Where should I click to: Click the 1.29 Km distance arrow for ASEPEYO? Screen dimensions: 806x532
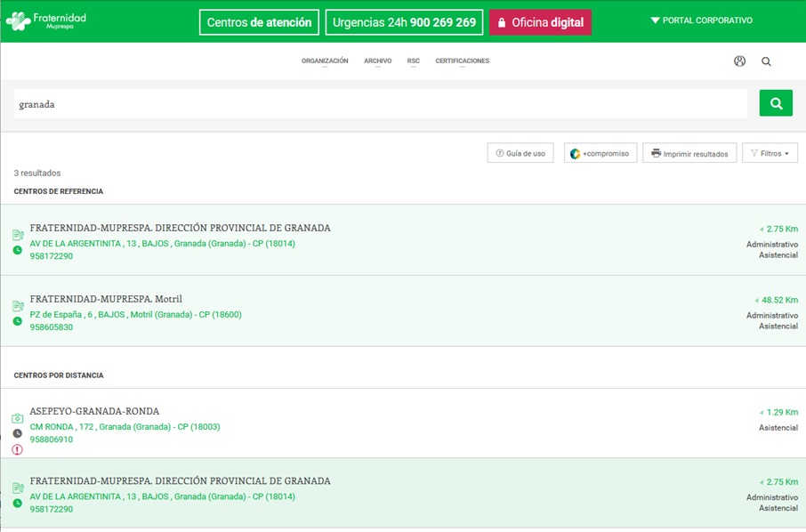click(x=762, y=412)
